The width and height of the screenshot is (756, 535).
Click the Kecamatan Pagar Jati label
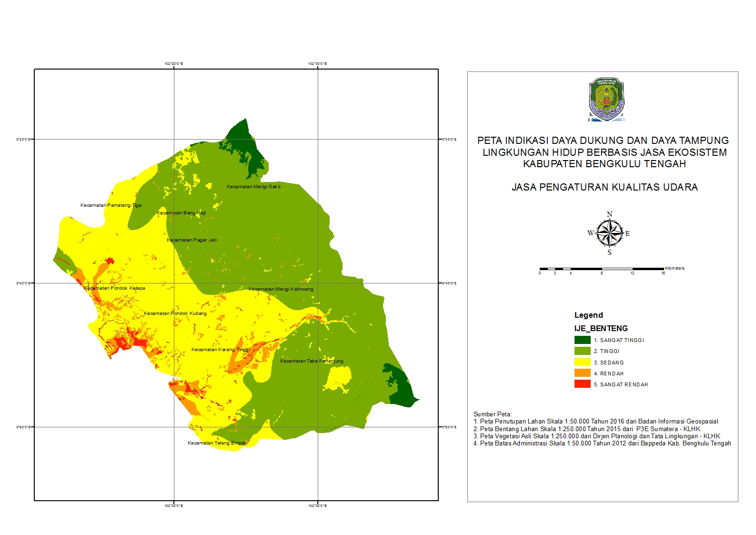(x=192, y=240)
